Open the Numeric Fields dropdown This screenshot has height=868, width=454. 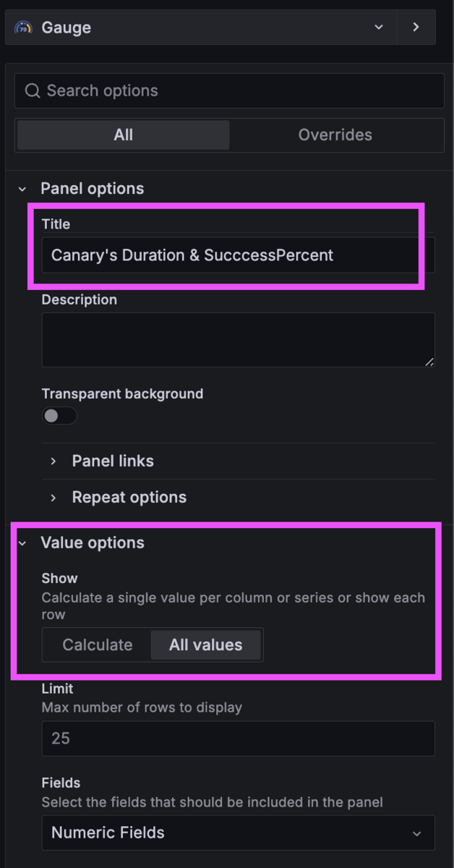point(238,833)
